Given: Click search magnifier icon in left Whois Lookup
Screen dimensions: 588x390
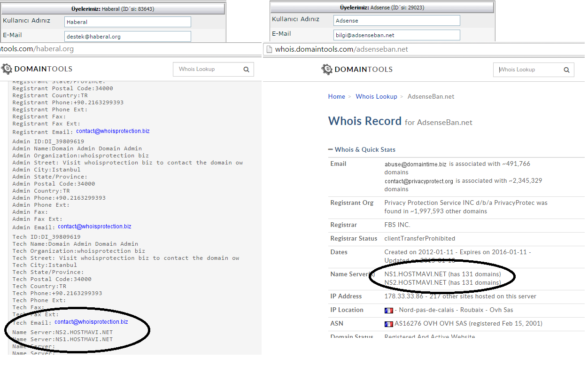Looking at the screenshot, I should point(246,70).
